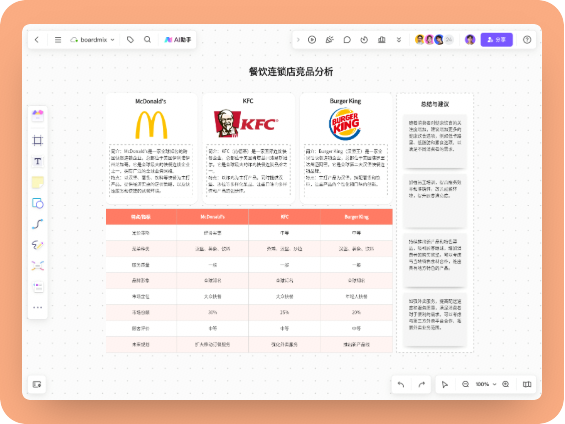Expand the collapsed toolbar chevron
The image size is (565, 424).
[298, 40]
